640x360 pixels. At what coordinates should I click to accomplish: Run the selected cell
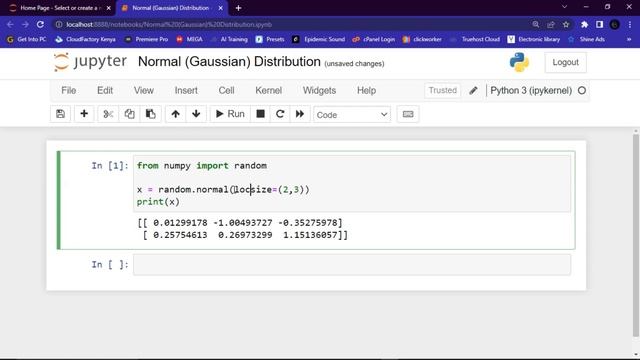230,114
